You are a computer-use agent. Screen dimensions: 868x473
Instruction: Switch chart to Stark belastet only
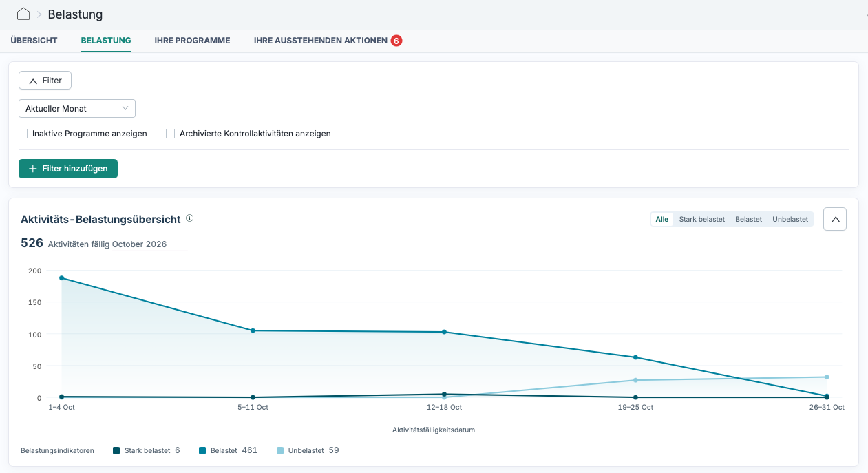702,219
